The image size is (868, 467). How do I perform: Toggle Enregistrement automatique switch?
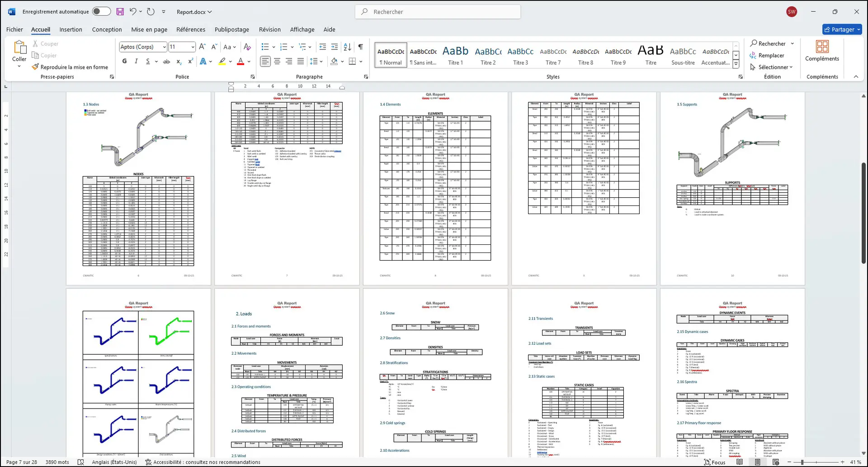101,12
